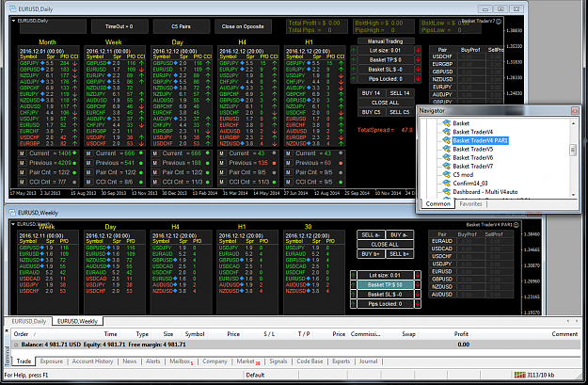Close the Navigator panel

(x=575, y=110)
